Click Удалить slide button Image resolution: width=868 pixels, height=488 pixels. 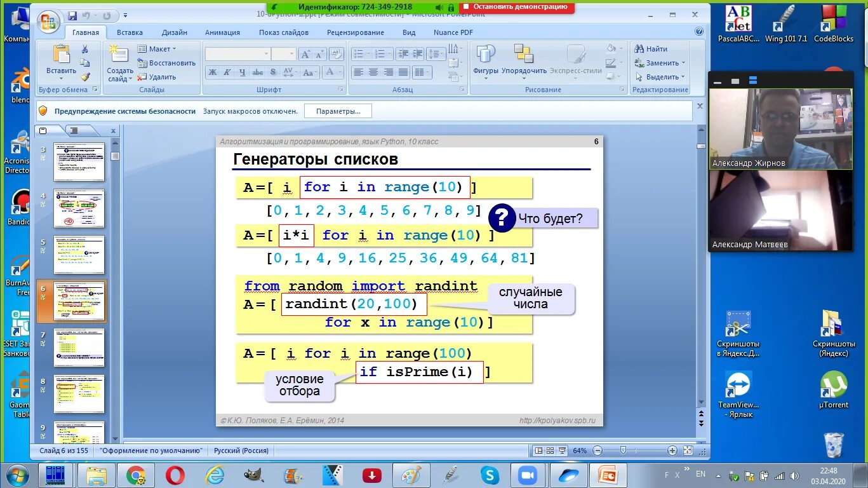157,77
